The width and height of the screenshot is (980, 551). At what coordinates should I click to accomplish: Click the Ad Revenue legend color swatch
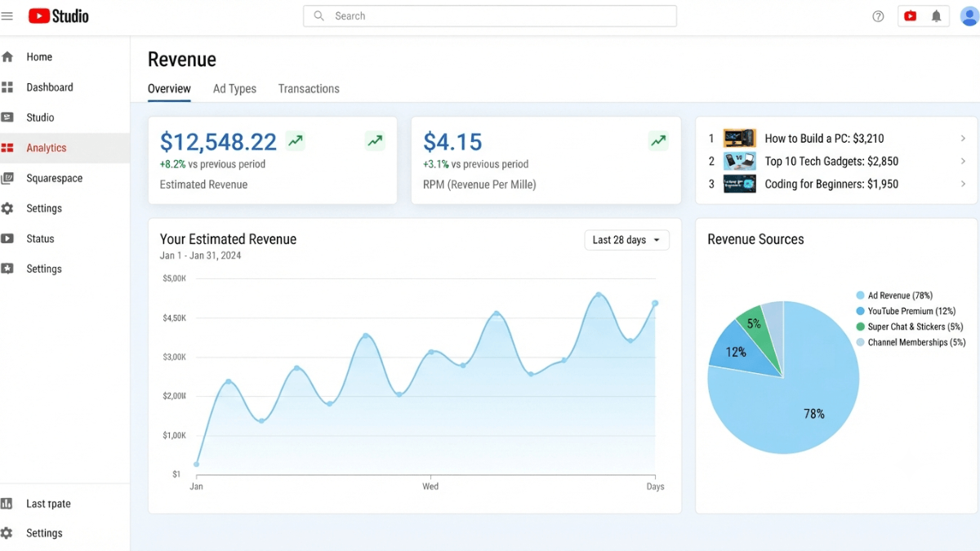tap(860, 295)
